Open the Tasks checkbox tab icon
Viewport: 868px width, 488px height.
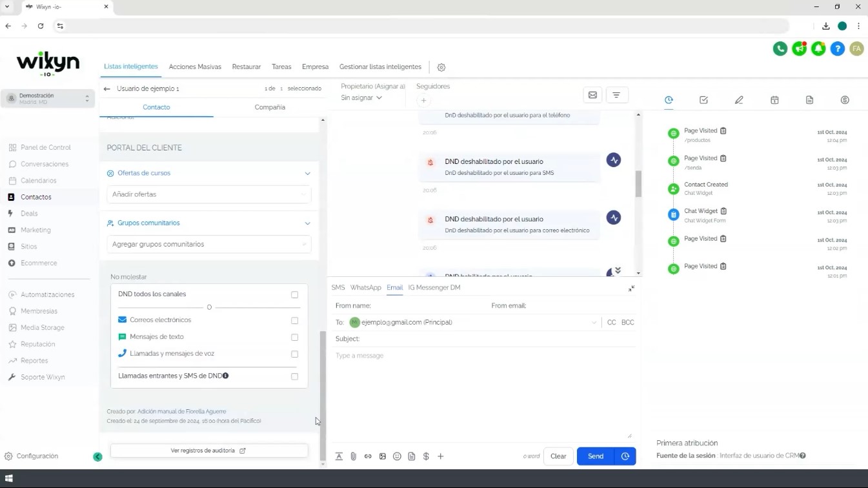click(x=703, y=100)
